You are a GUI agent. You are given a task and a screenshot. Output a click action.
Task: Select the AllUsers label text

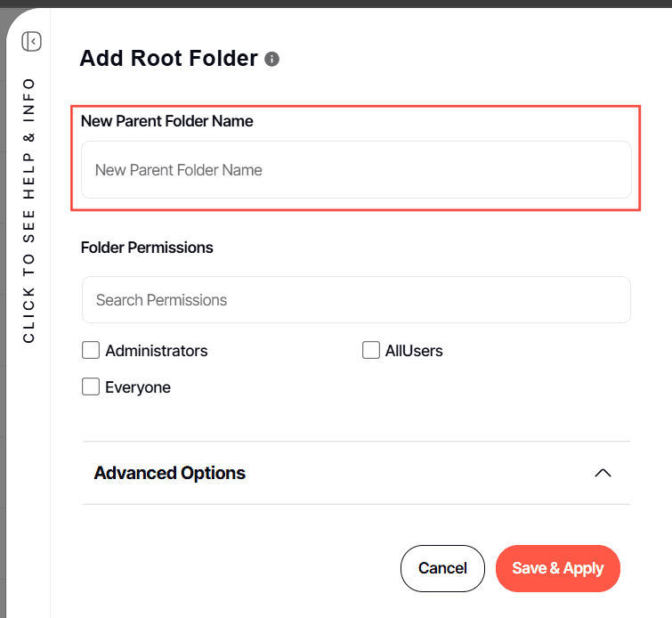point(414,351)
